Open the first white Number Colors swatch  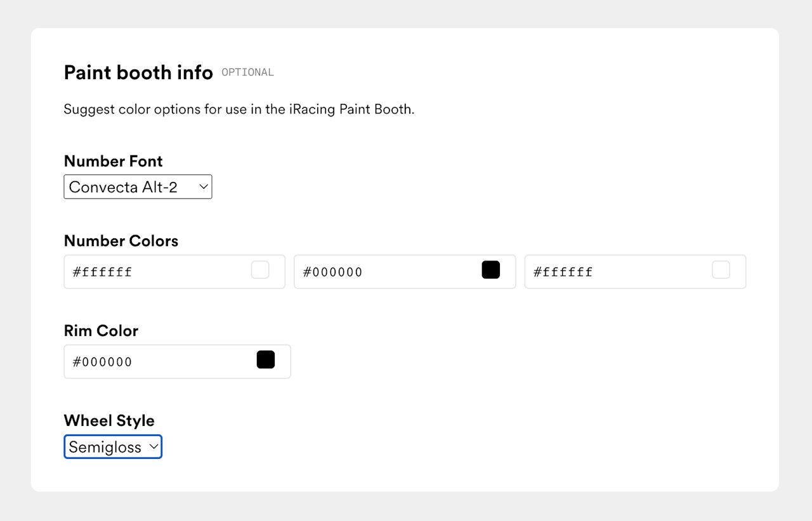click(260, 270)
